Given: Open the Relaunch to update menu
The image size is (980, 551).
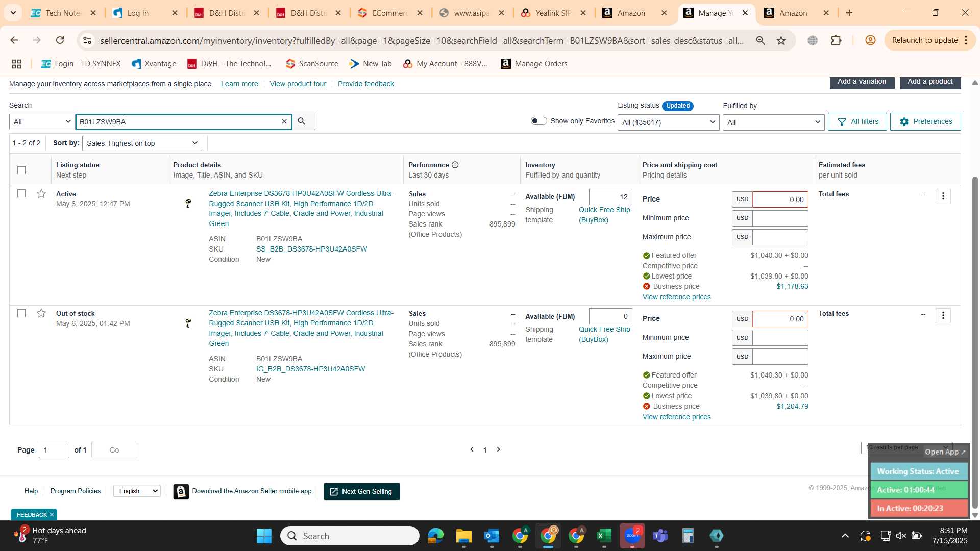Looking at the screenshot, I should [930, 40].
